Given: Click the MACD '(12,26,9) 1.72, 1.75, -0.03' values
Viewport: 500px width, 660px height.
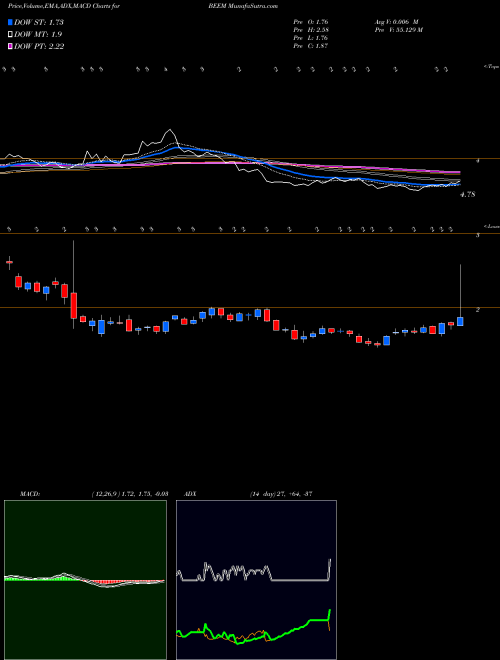Looking at the screenshot, I should (x=130, y=494).
